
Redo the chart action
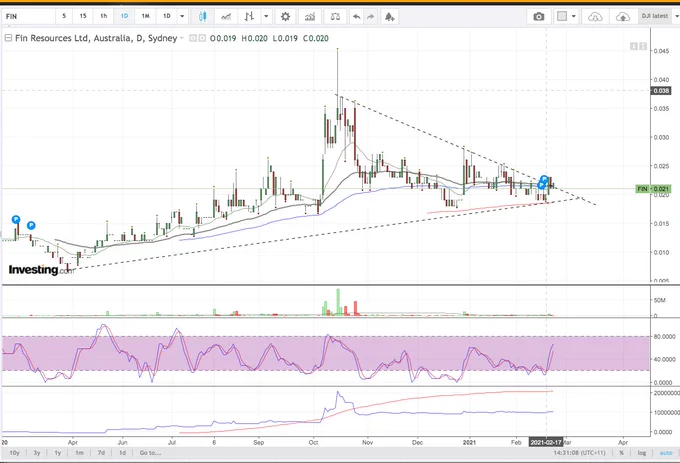point(371,16)
